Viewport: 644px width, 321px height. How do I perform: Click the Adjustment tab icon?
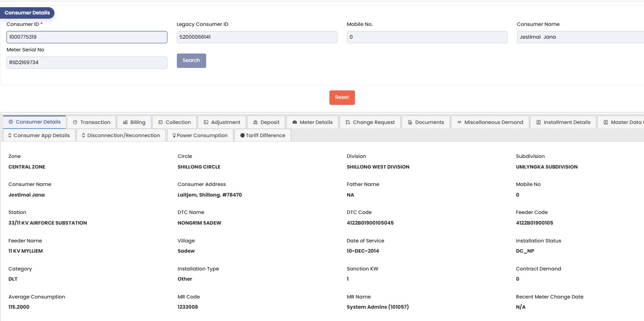tap(206, 122)
